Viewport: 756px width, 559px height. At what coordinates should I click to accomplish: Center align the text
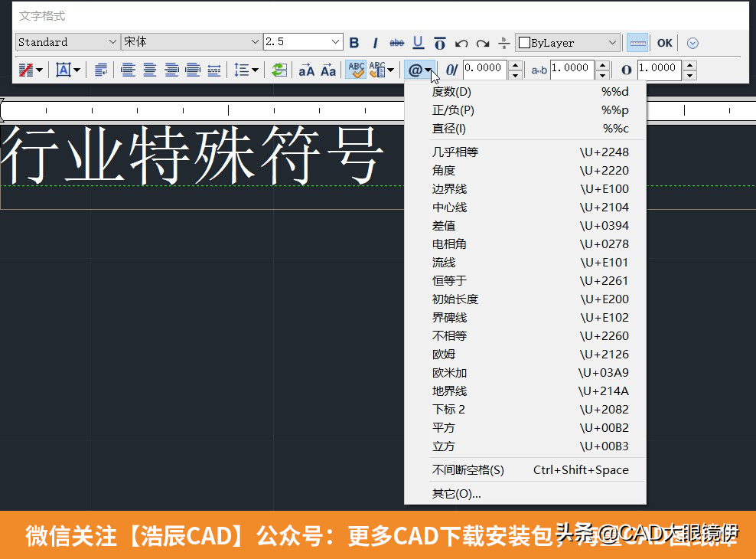click(x=150, y=70)
